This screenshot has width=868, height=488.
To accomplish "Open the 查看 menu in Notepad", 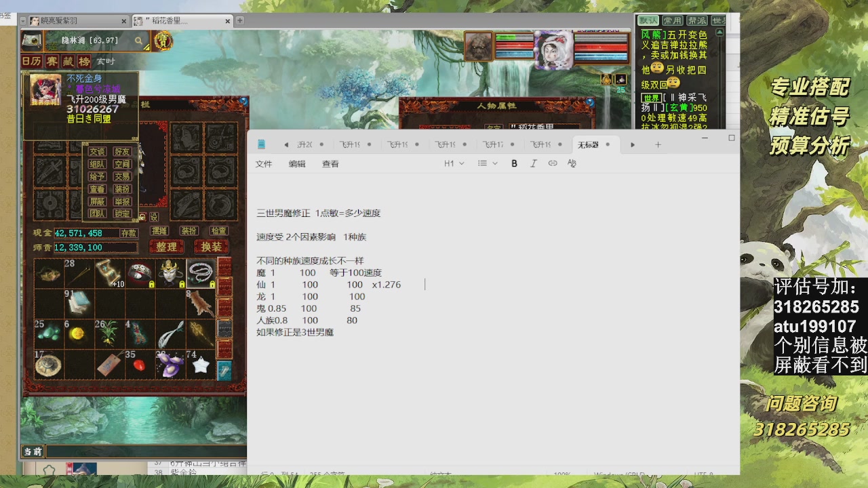I will coord(330,164).
